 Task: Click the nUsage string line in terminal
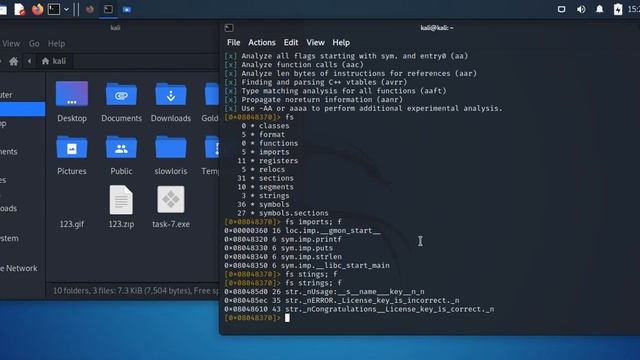324,291
